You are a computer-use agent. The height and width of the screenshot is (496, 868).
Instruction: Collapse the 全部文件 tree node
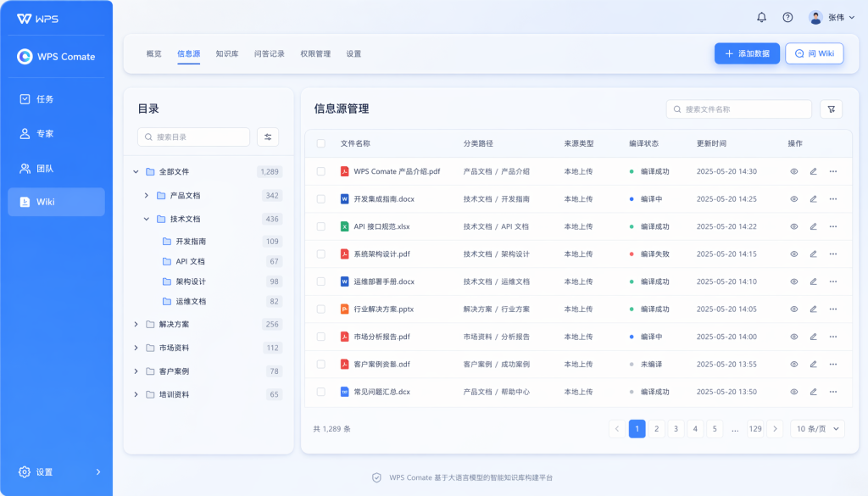(x=136, y=171)
